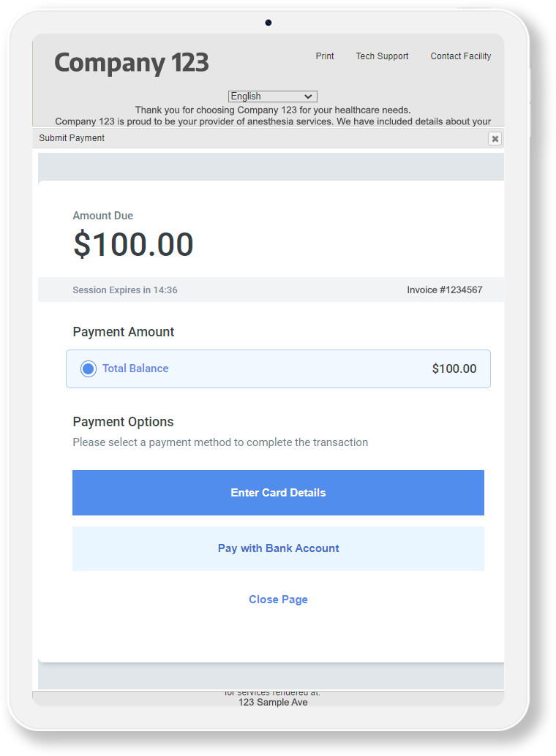Screen dimensions: 556x756
Task: Open Tech Support from the header
Action: (382, 56)
